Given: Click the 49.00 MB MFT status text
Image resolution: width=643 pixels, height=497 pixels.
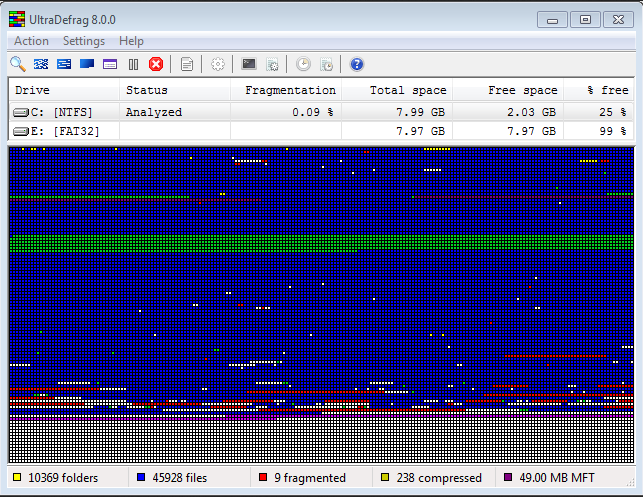Looking at the screenshot, I should coord(557,478).
